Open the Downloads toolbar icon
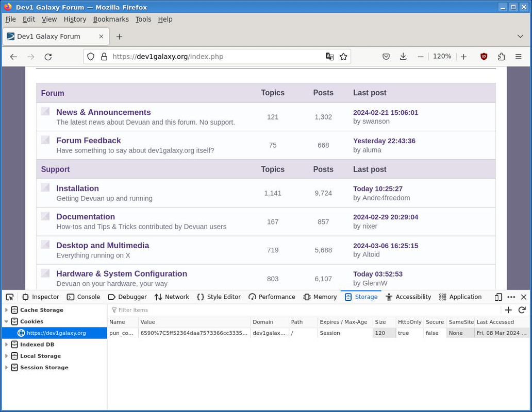The height and width of the screenshot is (412, 532). (403, 57)
